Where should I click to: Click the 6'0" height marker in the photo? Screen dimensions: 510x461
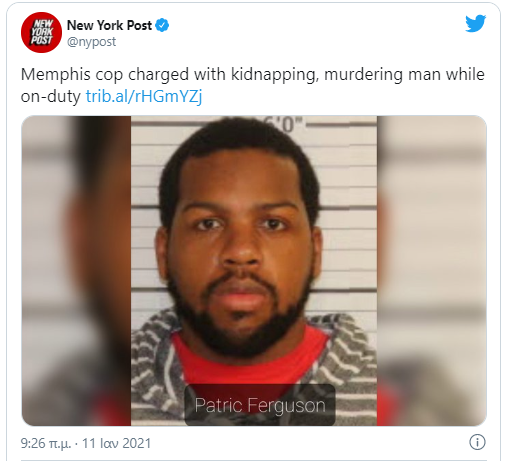tap(283, 124)
